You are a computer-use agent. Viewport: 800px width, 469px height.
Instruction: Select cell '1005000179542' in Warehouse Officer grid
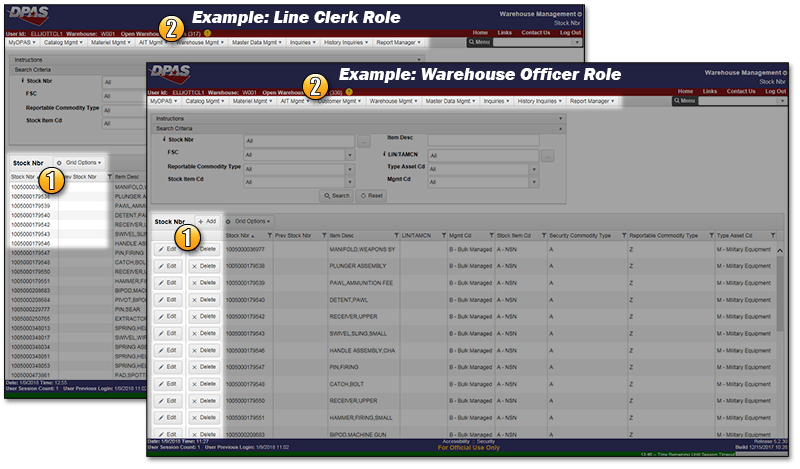coord(245,317)
